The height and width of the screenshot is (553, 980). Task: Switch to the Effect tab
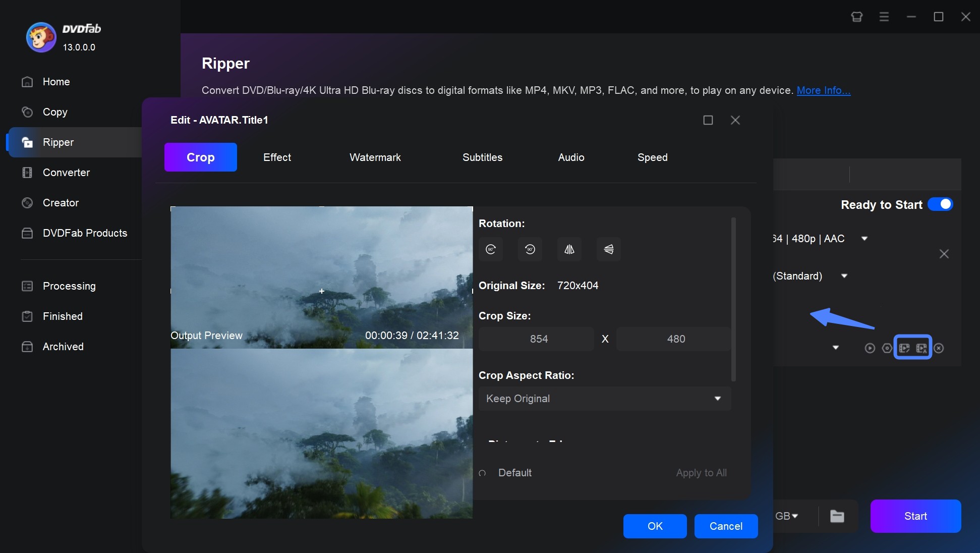[x=277, y=157]
